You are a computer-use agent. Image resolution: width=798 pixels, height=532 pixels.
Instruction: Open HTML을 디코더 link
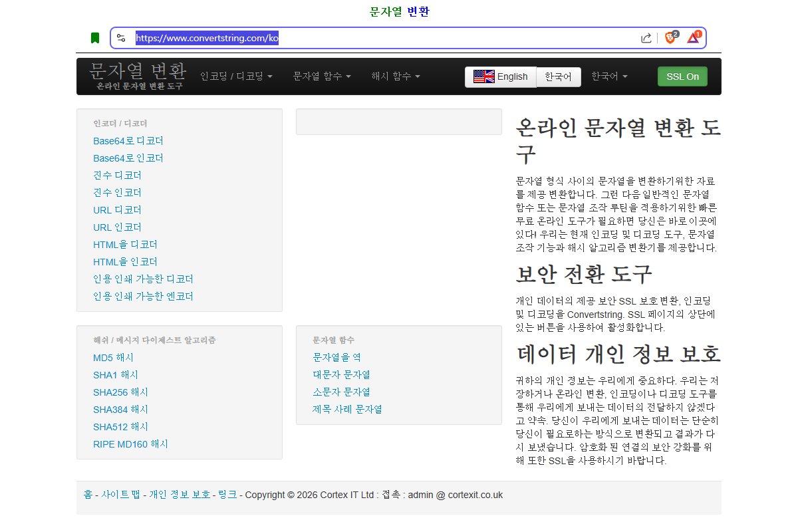(x=125, y=245)
